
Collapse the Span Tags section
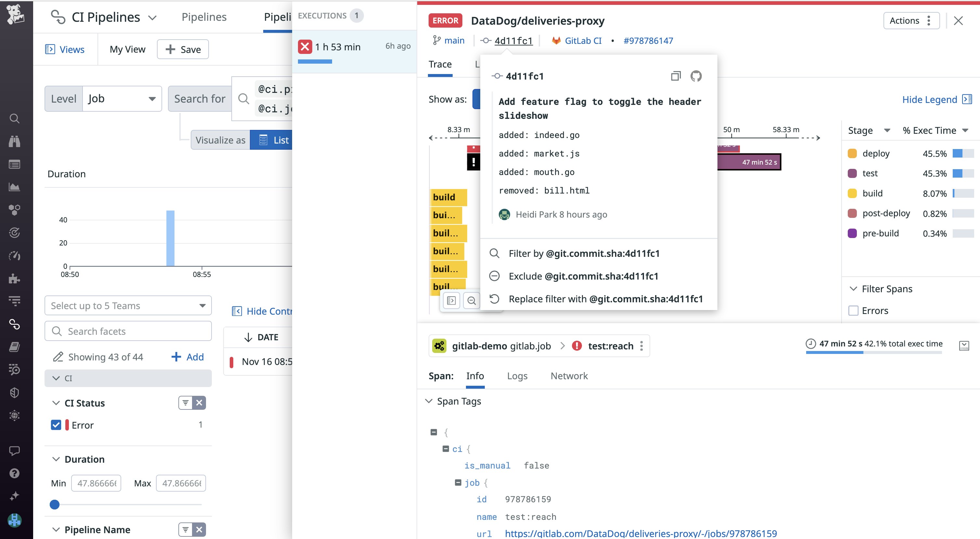(429, 401)
